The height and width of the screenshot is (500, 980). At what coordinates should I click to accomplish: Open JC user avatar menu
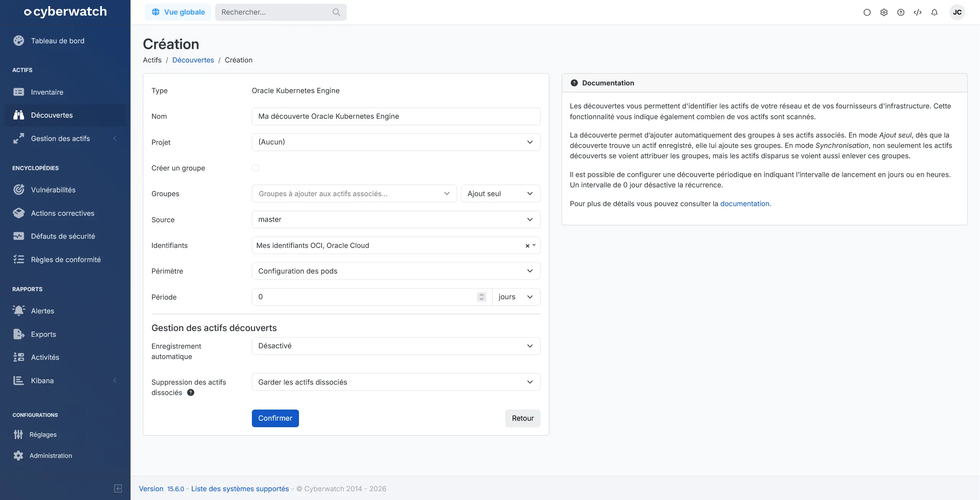(x=957, y=12)
